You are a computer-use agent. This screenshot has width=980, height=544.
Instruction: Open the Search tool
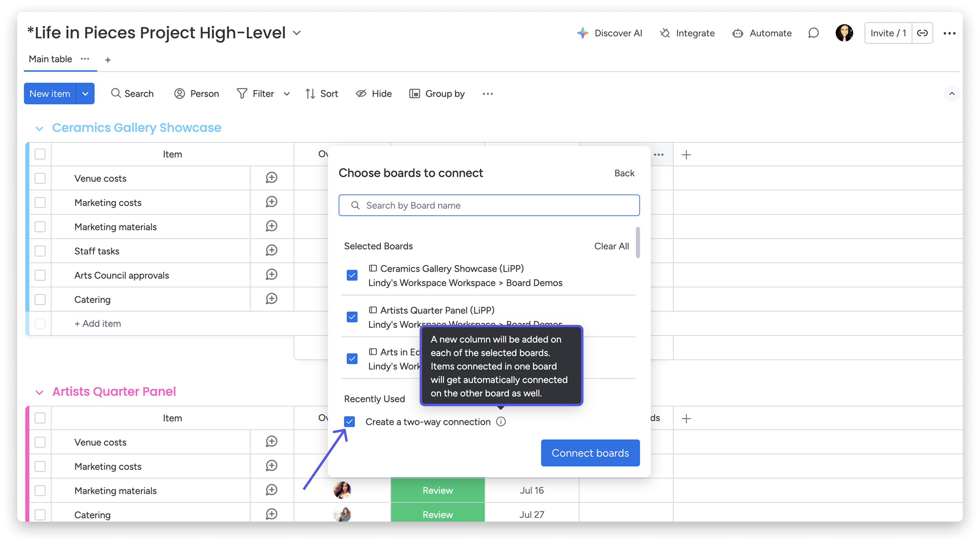point(132,94)
